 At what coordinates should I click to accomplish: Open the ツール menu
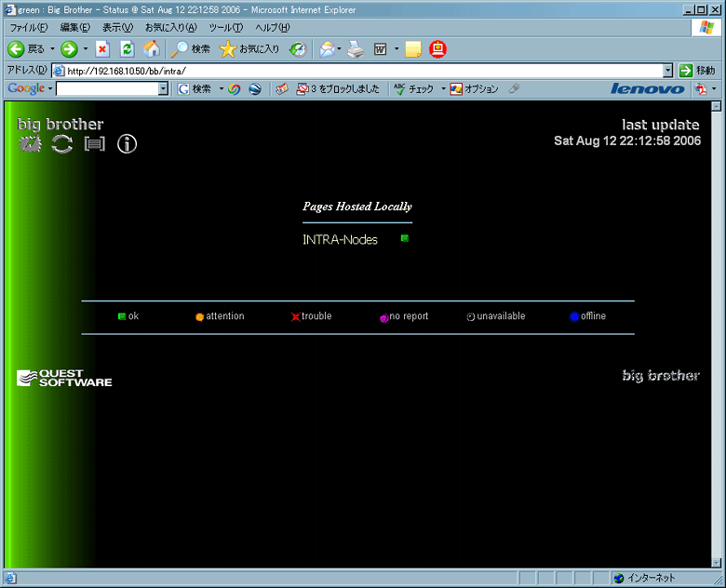pyautogui.click(x=225, y=28)
